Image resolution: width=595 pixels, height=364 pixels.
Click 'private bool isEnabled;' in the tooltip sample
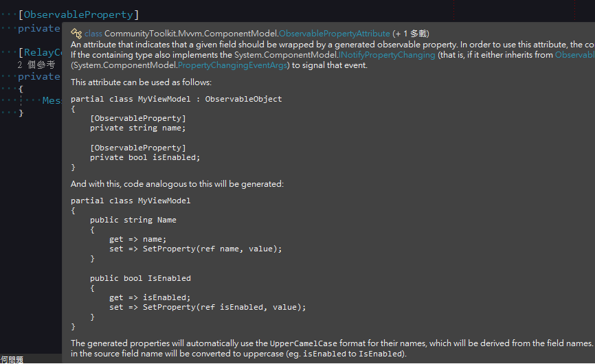[145, 158]
